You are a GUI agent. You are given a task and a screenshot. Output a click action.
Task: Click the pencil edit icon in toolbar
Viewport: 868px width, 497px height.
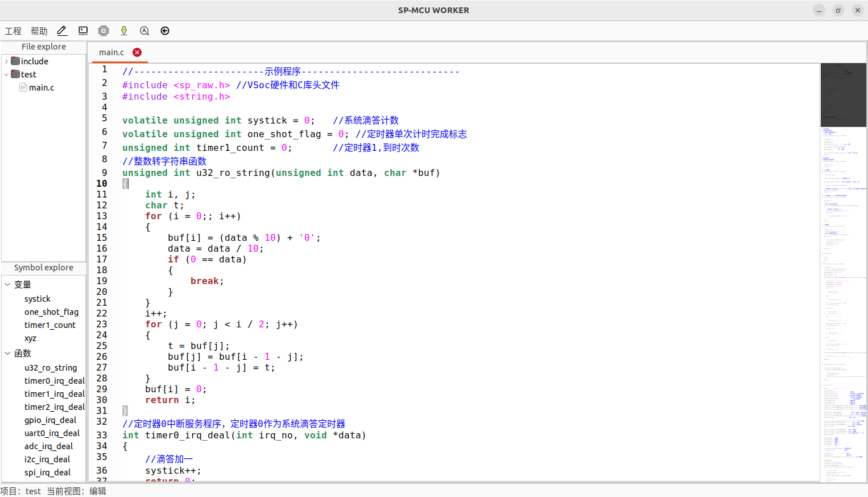tap(62, 31)
